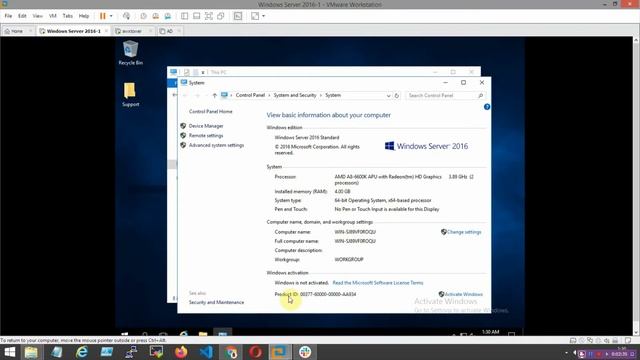640x360 pixels.
Task: Open Advanced system settings link
Action: [216, 145]
